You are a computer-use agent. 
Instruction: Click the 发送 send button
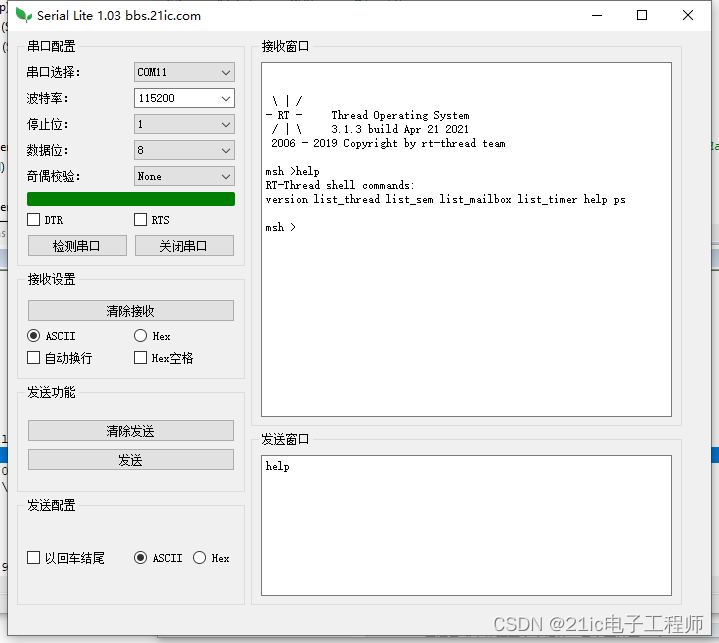tap(131, 460)
